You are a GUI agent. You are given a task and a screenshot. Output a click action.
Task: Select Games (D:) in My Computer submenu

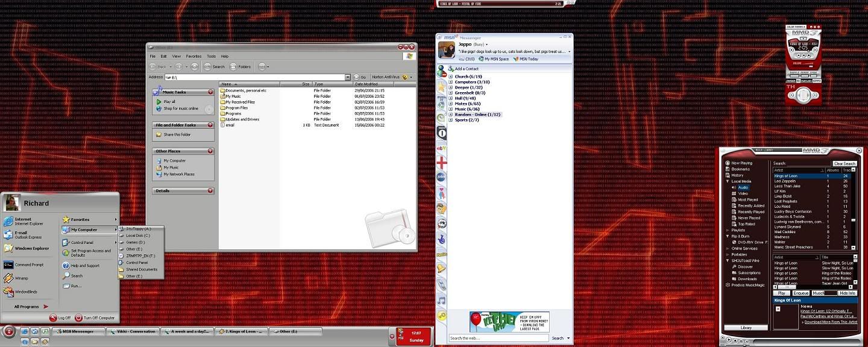point(141,242)
